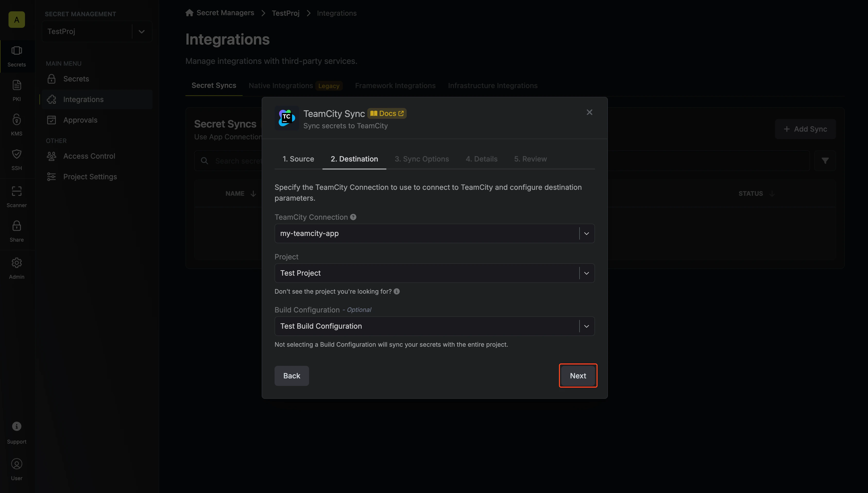Image resolution: width=868 pixels, height=493 pixels.
Task: Click TeamCity Connection help question icon
Action: (353, 217)
